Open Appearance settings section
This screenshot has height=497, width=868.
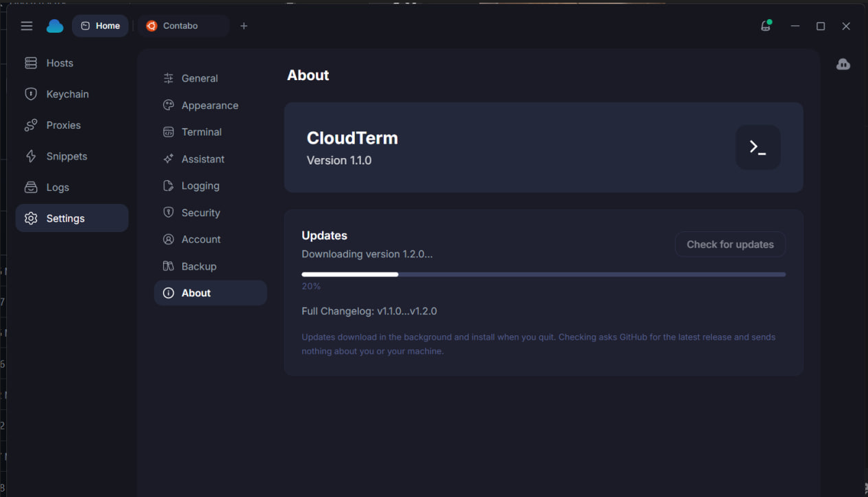210,105
